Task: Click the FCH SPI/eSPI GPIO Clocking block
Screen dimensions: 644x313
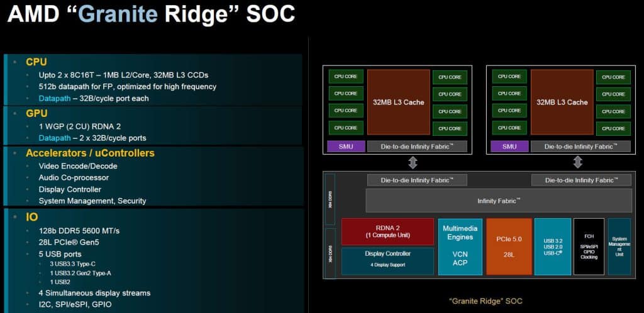Action: pos(589,246)
